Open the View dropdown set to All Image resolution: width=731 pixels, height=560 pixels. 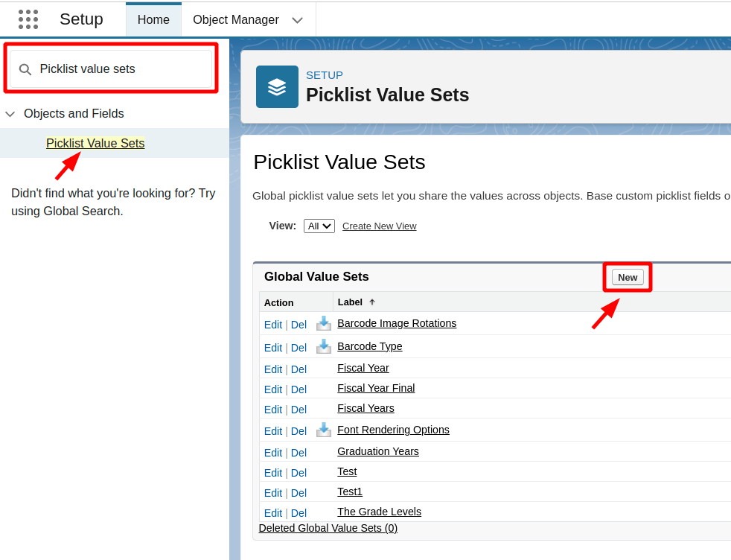(x=319, y=226)
